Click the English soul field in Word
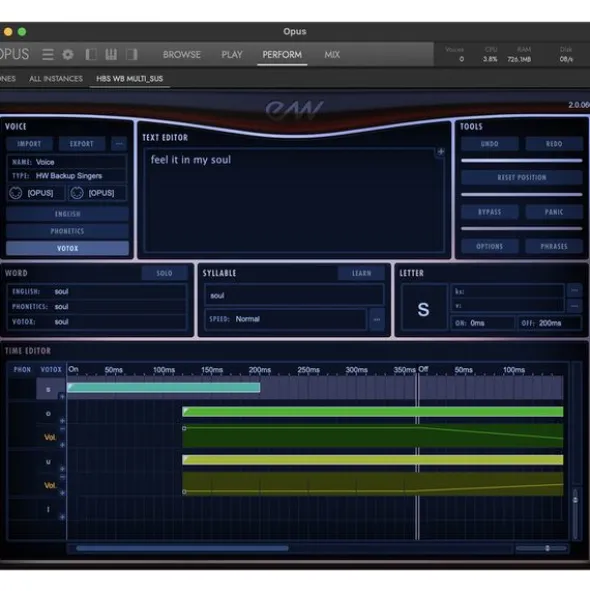 click(97, 292)
